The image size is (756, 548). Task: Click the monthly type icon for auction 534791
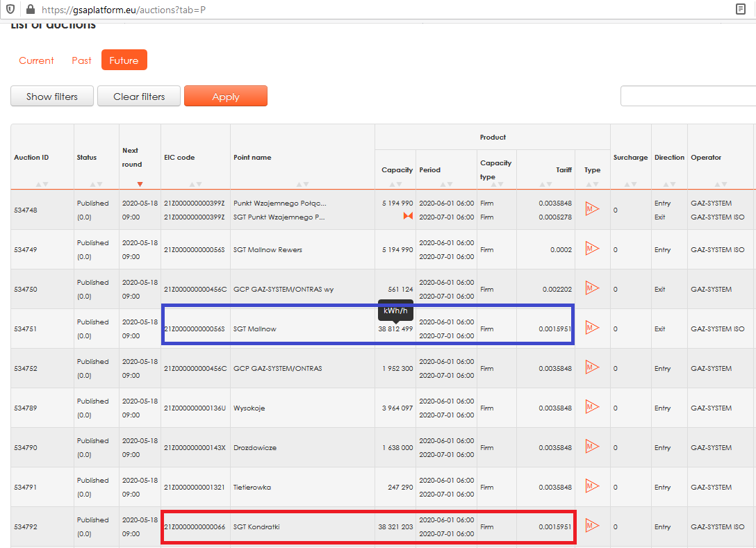[x=592, y=485]
